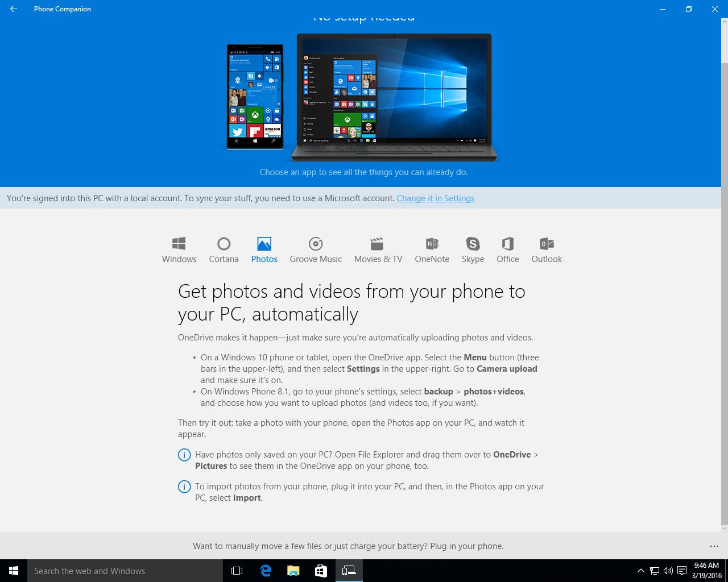Click the vertical scrollbar thumb
This screenshot has height=582, width=728.
pos(724,293)
